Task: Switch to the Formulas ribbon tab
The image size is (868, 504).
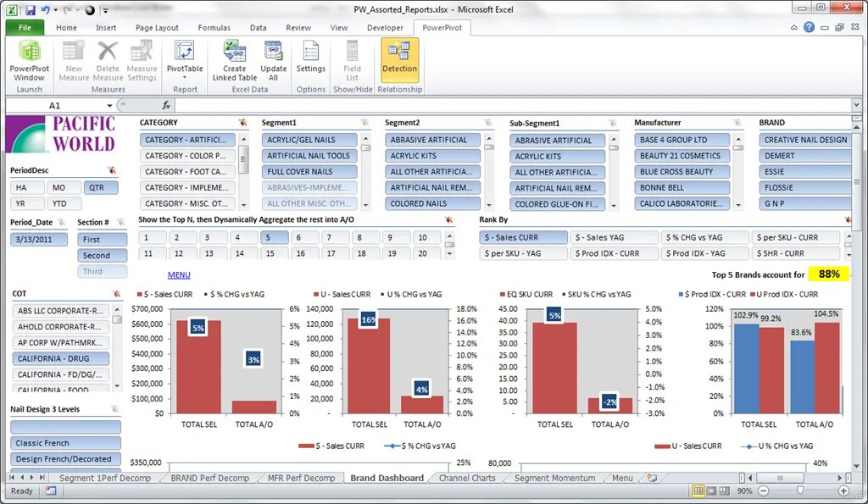Action: (214, 28)
